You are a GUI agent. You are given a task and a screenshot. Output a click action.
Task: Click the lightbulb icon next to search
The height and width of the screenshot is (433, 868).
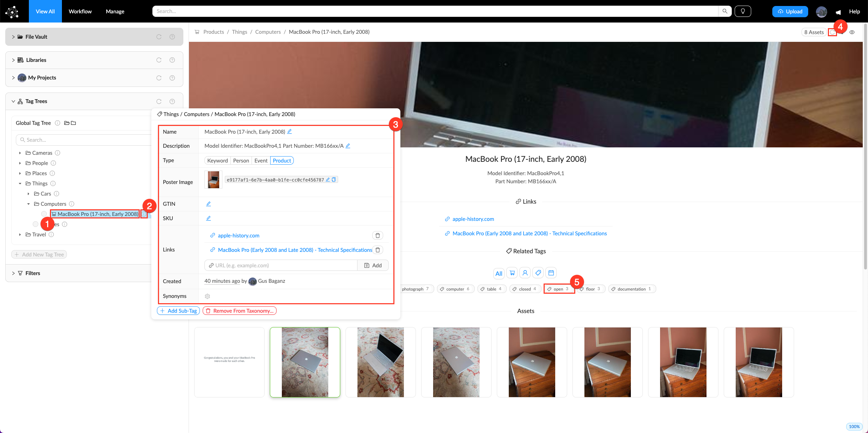(x=742, y=11)
